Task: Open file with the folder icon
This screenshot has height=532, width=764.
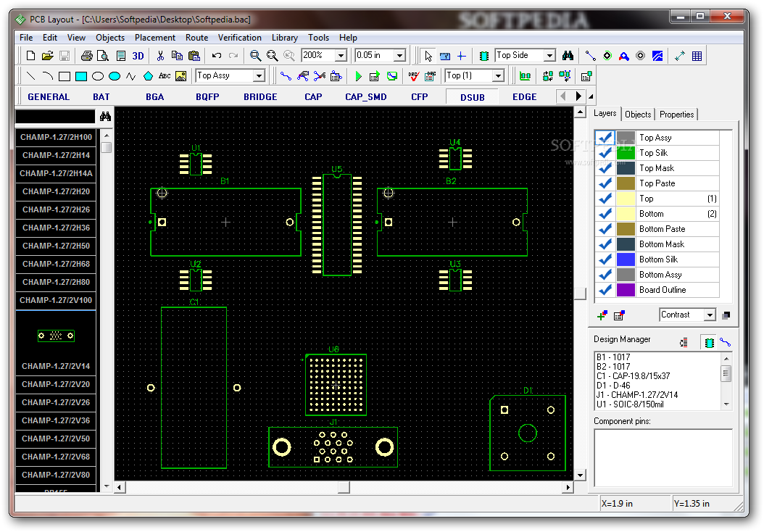Action: coord(47,56)
